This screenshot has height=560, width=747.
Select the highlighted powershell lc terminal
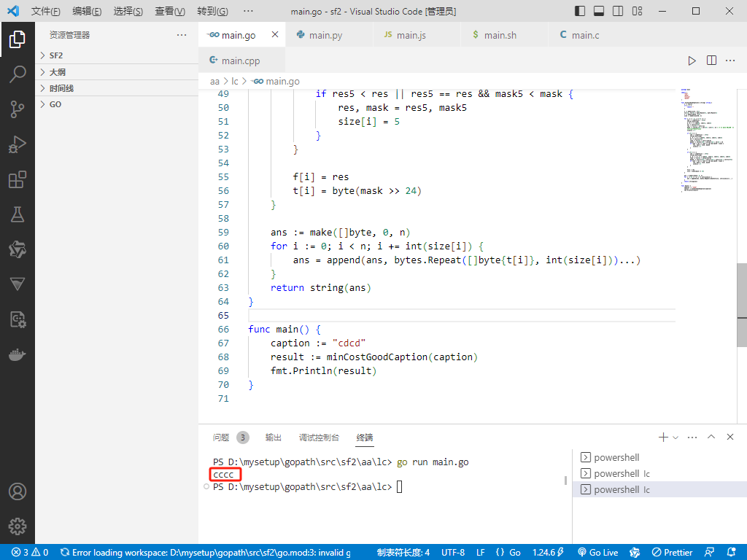659,489
